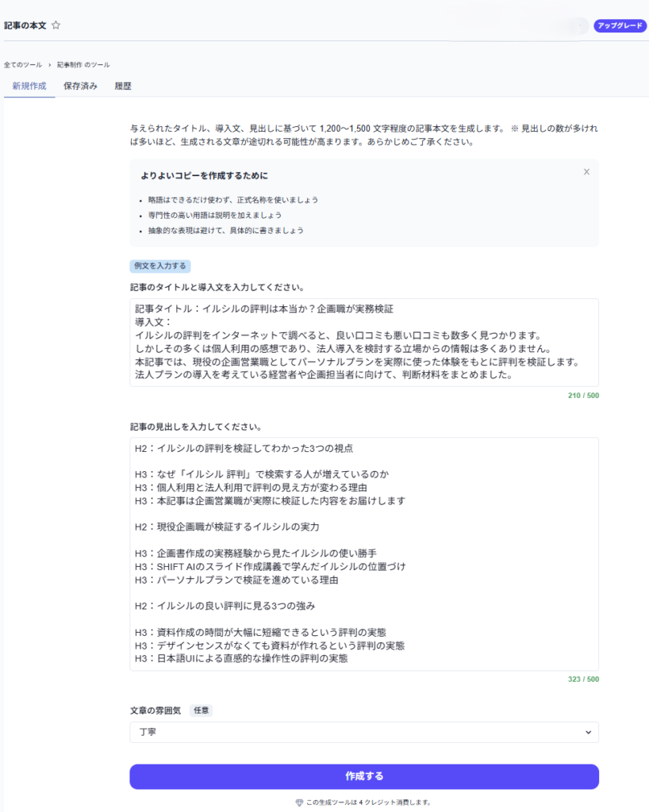Click the tip 抽象的な表現は避けて、具体的に書きましょう
Screen dimensions: 649x812
(x=226, y=231)
